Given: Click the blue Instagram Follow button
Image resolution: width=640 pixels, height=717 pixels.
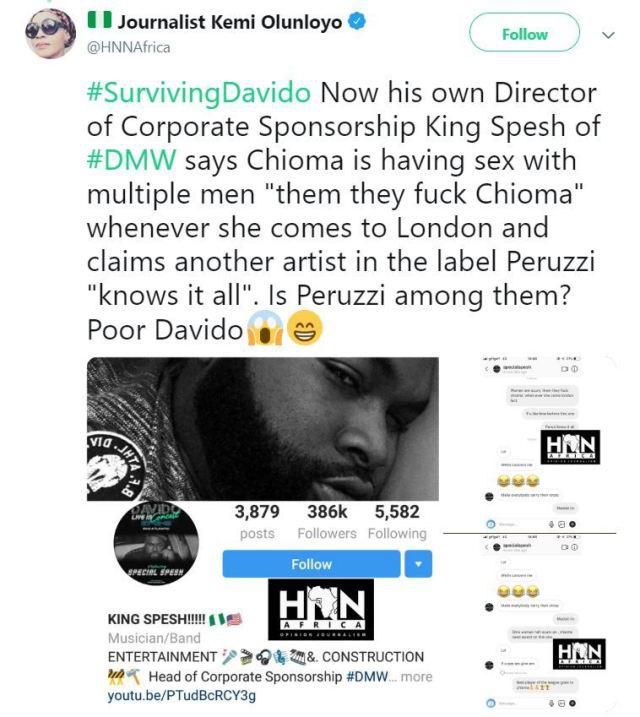Looking at the screenshot, I should click(x=311, y=564).
